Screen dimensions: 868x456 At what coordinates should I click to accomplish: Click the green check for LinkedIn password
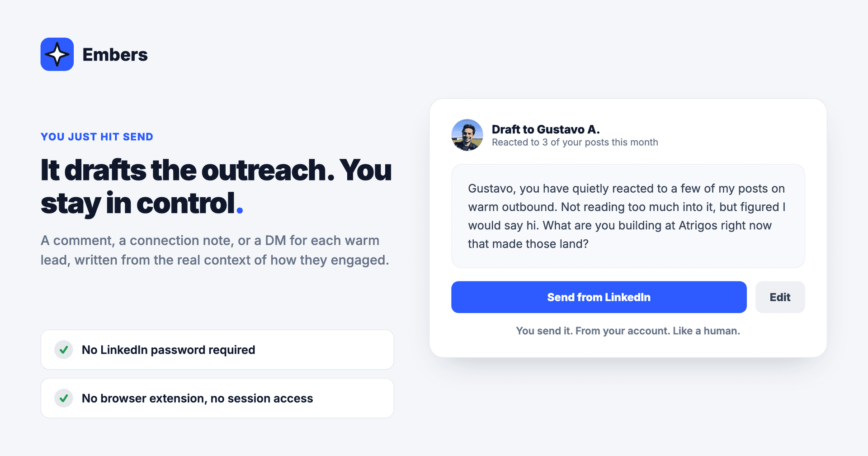pos(64,350)
